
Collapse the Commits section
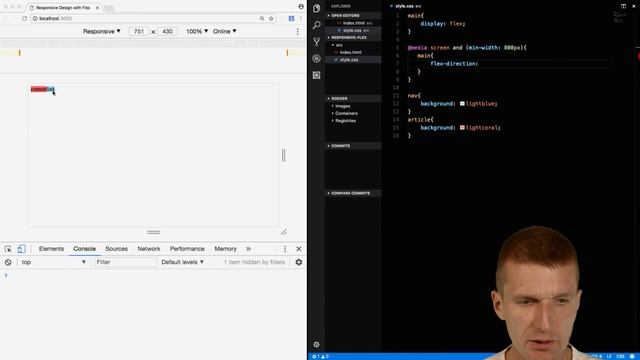(353, 146)
